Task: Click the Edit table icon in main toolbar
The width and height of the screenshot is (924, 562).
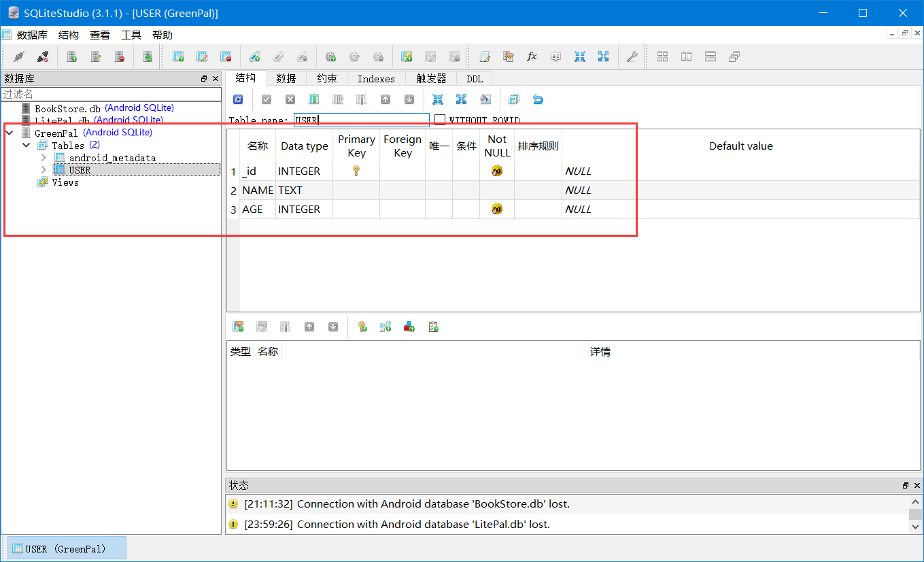Action: point(202,56)
